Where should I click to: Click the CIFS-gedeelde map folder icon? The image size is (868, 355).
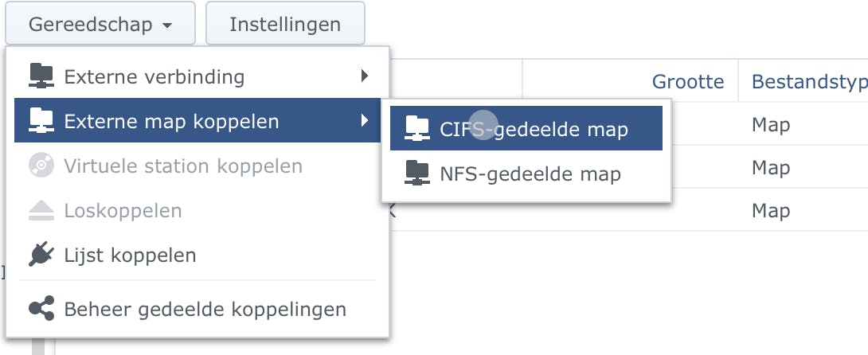tap(416, 127)
